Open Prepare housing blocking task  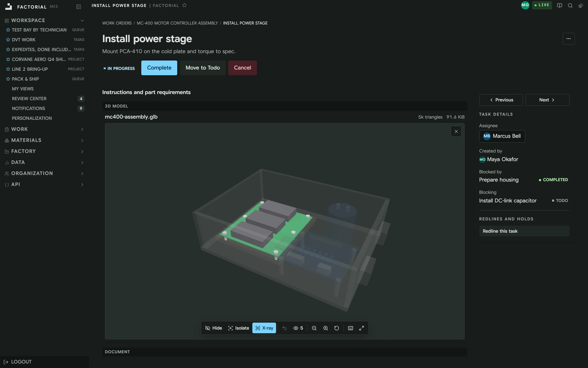click(499, 180)
